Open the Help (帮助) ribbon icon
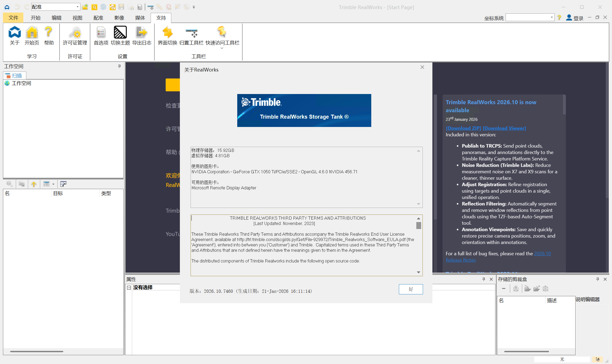The image size is (612, 364). pyautogui.click(x=49, y=36)
